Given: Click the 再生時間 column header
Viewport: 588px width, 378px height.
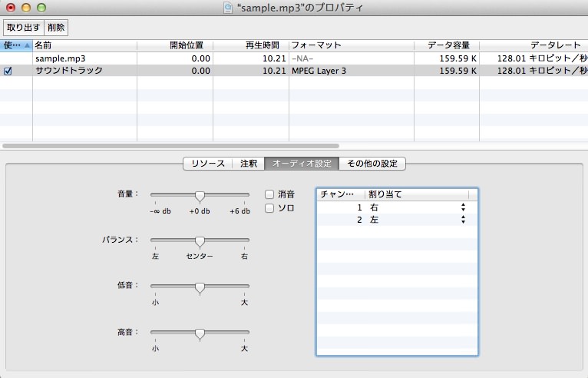Looking at the screenshot, I should tap(251, 45).
